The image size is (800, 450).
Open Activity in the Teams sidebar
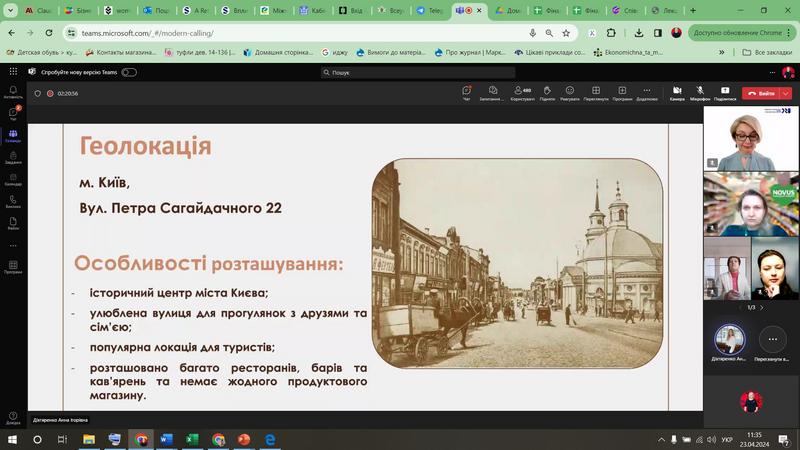13,92
